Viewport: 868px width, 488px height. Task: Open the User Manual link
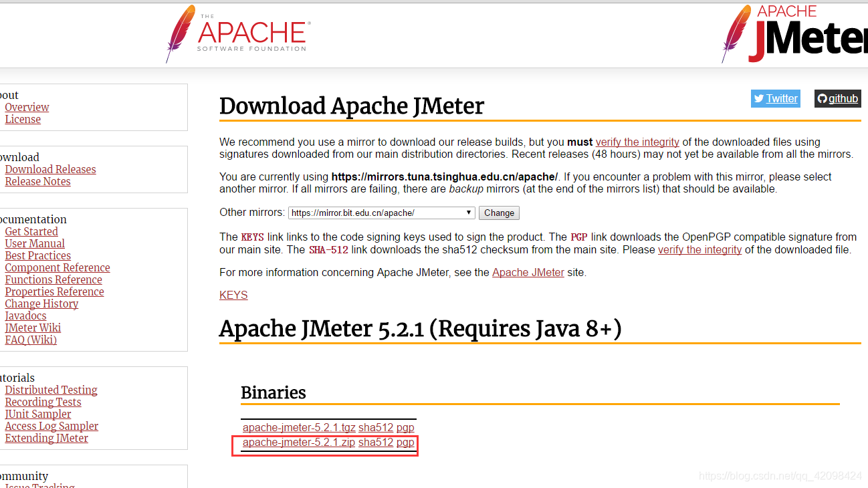(x=35, y=243)
